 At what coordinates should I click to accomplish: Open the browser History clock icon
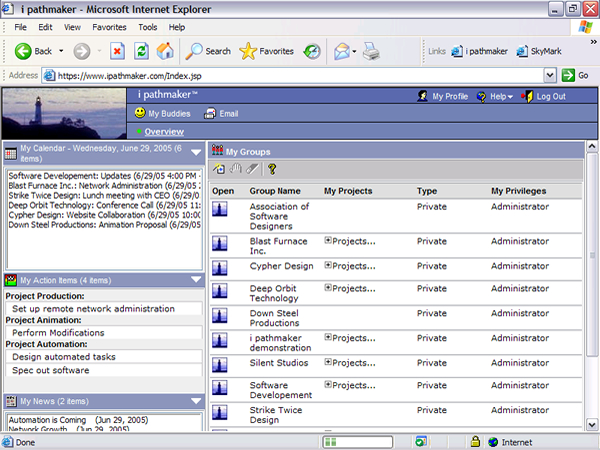(312, 51)
